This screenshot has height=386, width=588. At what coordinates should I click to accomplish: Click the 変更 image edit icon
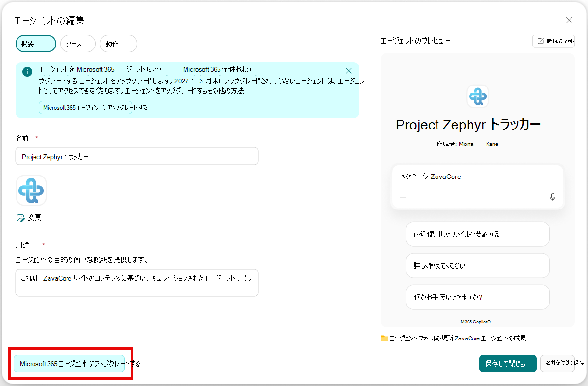point(20,218)
